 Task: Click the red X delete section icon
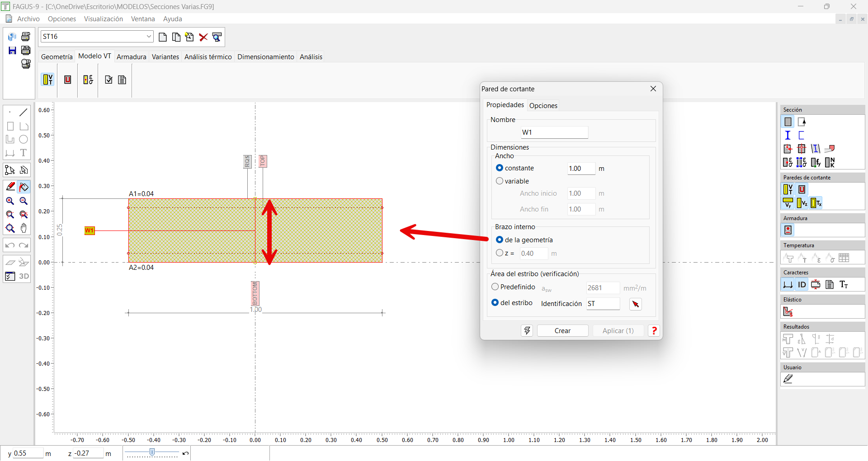tap(203, 37)
